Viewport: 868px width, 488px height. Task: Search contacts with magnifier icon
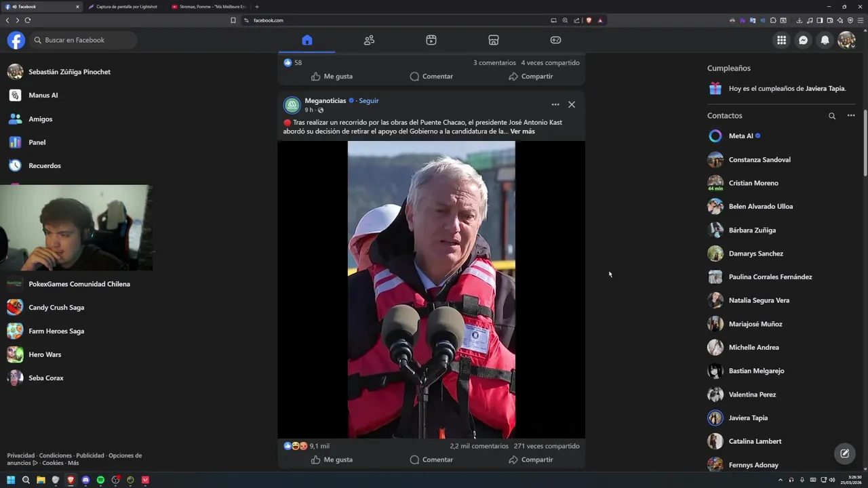tap(832, 116)
